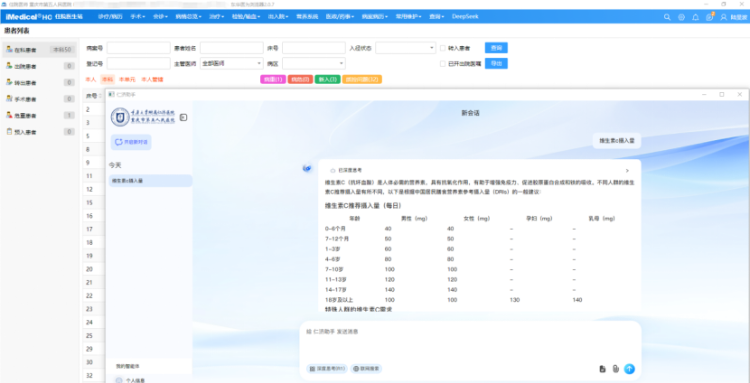Click the paperclip attachment icon
This screenshot has height=383, width=750.
[x=616, y=369]
